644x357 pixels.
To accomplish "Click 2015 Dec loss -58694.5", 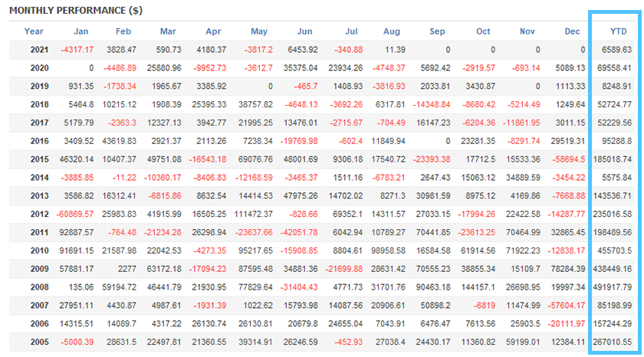I will (x=568, y=160).
